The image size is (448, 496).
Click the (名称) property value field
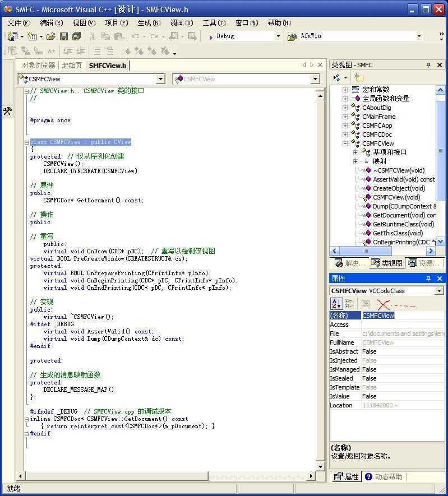[x=403, y=316]
